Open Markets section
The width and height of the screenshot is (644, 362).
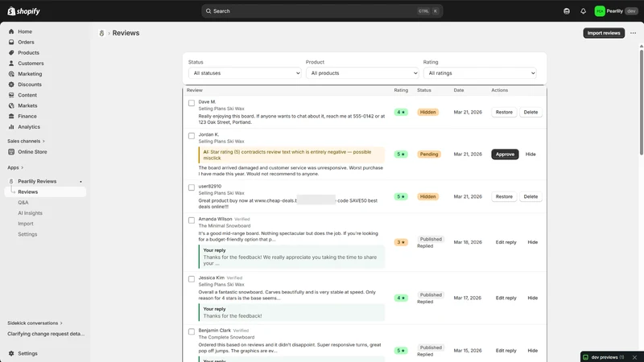[27, 106]
